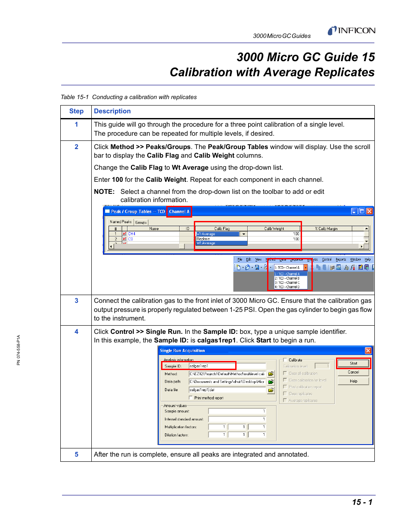The image size is (411, 532).
Task: Click the Peak table horizontal scrollbar
Action: [236, 247]
